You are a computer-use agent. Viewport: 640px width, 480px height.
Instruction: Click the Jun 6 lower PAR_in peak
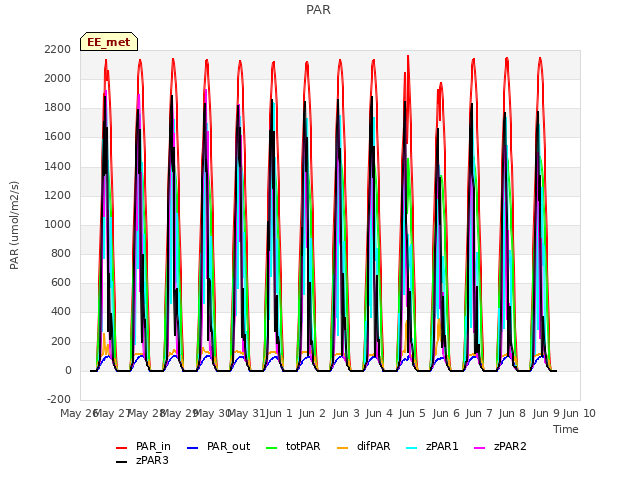coord(441,84)
